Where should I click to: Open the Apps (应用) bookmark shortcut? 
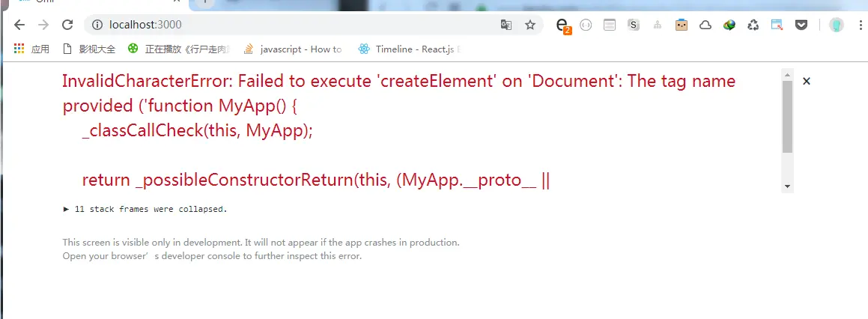point(31,49)
